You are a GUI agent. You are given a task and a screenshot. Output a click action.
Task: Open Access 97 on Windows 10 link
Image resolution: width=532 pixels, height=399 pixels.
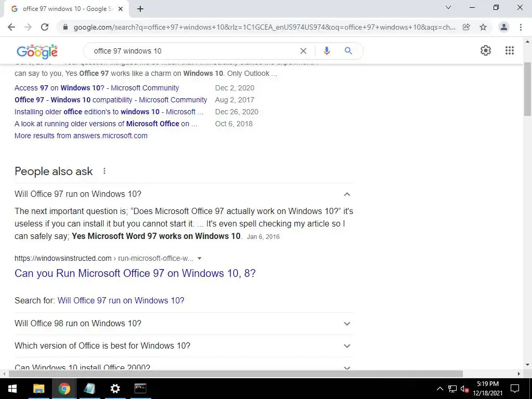[x=97, y=88]
